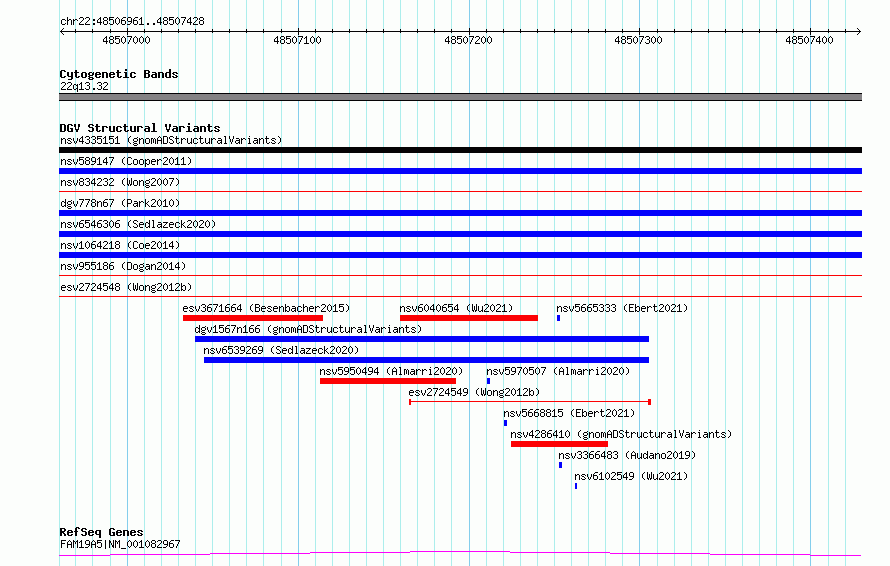Click the small blue nsv6102549 marker
The image size is (890, 566).
576,486
